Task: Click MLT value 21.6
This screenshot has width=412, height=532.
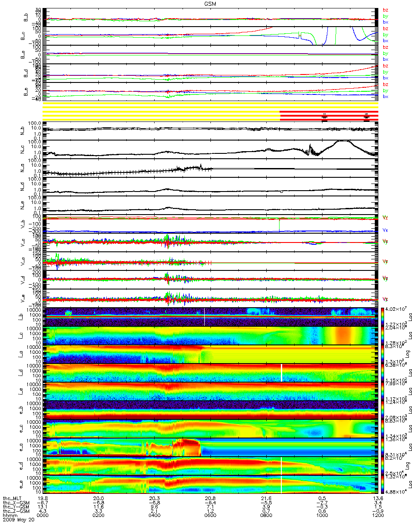Action: tap(266, 498)
